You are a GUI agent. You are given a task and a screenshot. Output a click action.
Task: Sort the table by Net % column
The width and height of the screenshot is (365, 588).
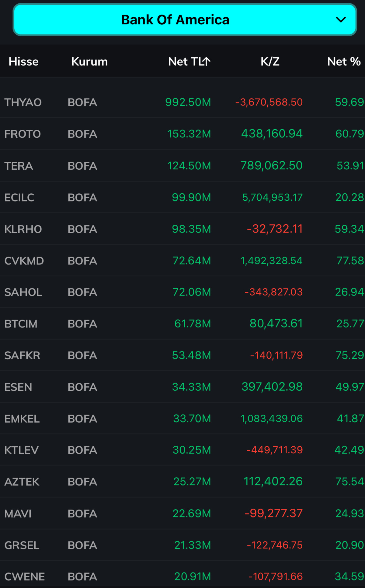[344, 61]
